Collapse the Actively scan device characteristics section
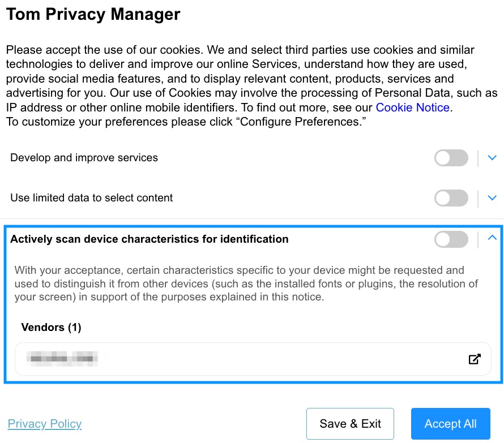 click(x=492, y=238)
